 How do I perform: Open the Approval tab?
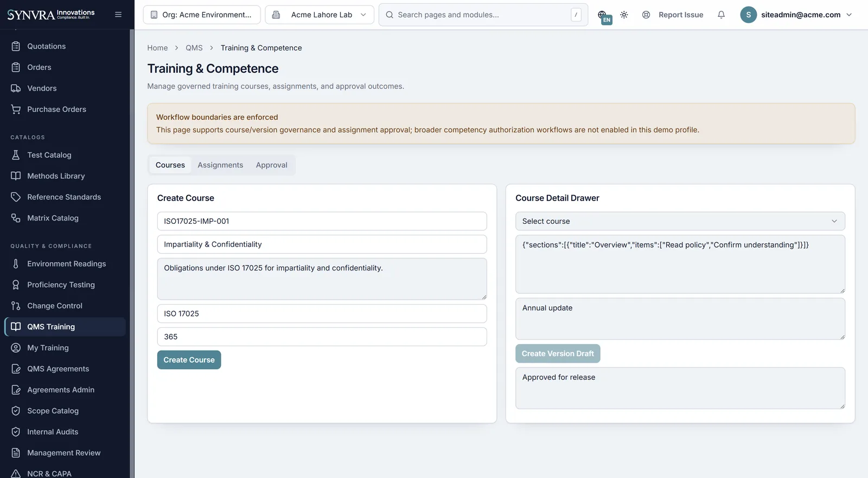272,165
